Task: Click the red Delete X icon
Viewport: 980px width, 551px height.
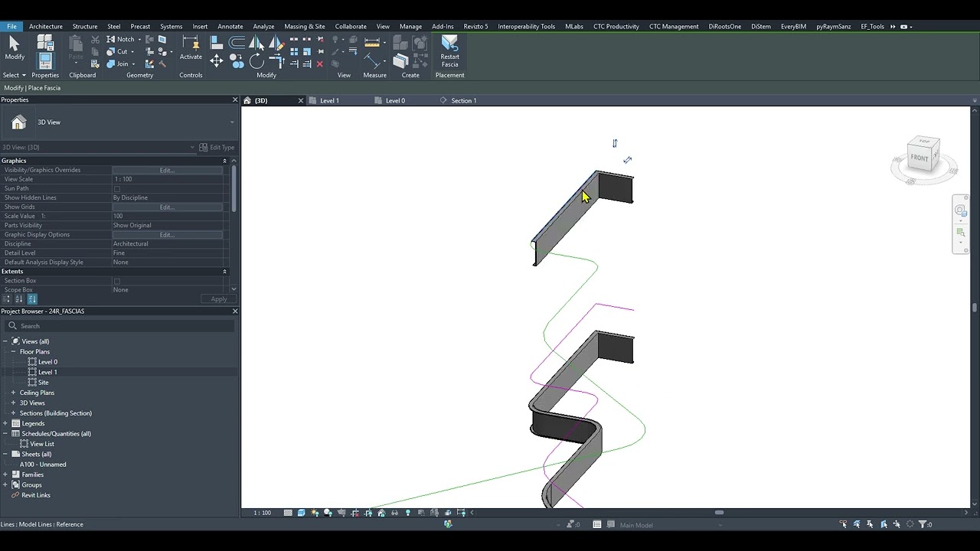Action: 320,64
